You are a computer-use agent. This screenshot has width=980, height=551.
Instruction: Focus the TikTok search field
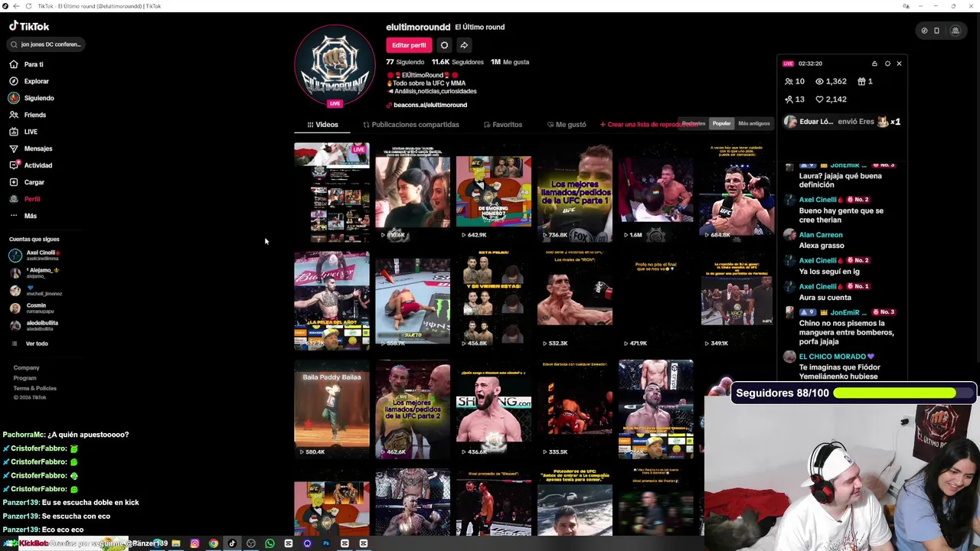click(46, 44)
